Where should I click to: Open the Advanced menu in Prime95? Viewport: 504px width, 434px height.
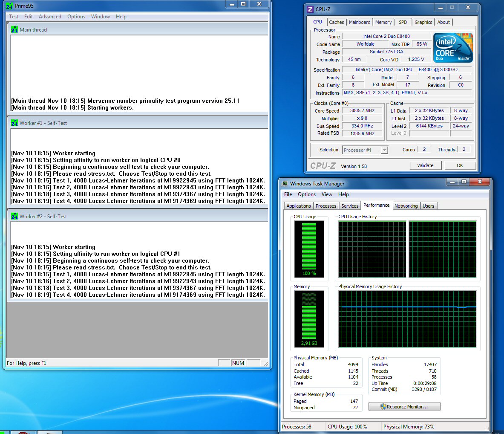(50, 16)
